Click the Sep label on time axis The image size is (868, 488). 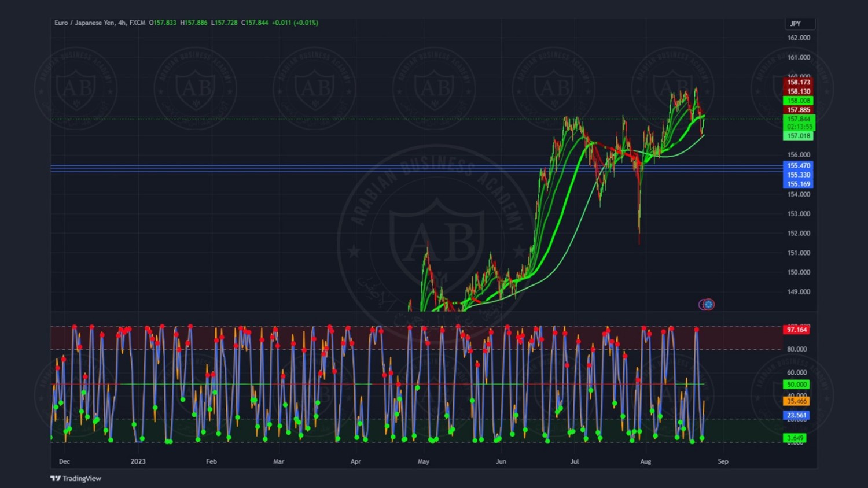point(723,461)
